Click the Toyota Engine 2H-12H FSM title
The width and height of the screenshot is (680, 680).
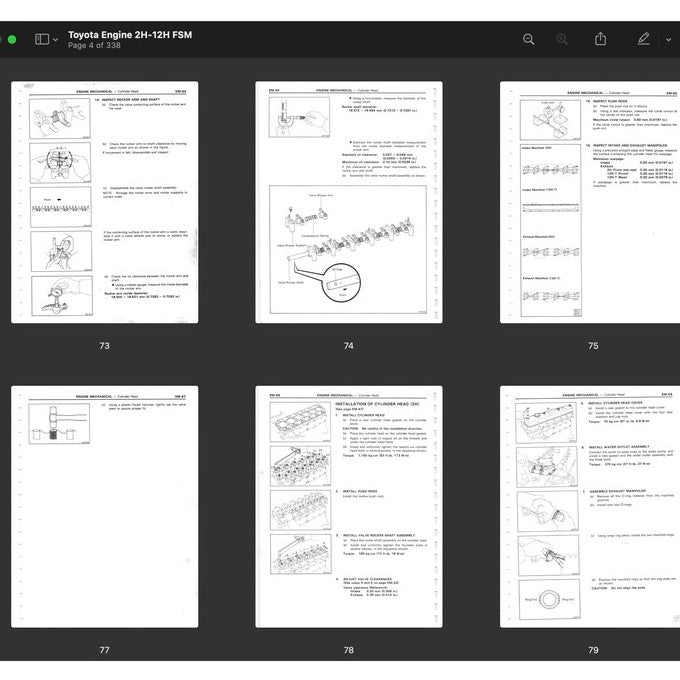[x=130, y=34]
